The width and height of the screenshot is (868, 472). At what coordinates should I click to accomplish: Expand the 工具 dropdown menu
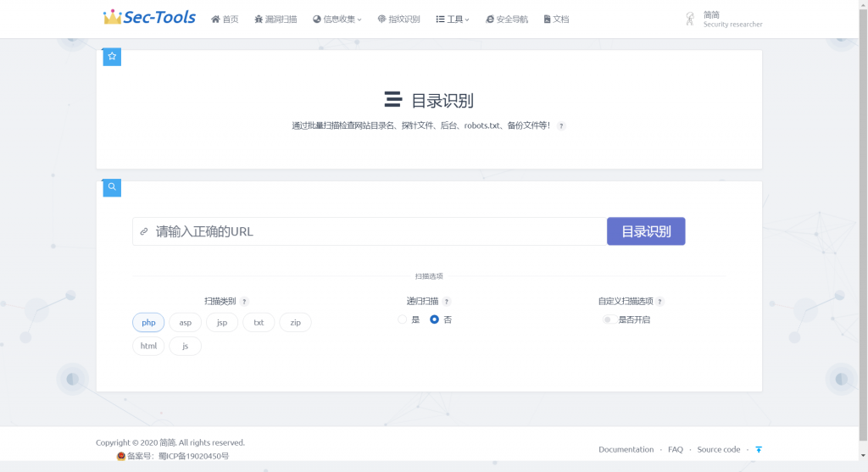453,19
